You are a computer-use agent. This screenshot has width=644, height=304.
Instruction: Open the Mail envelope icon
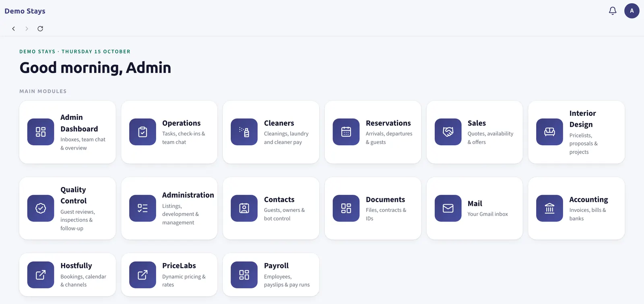click(x=448, y=208)
